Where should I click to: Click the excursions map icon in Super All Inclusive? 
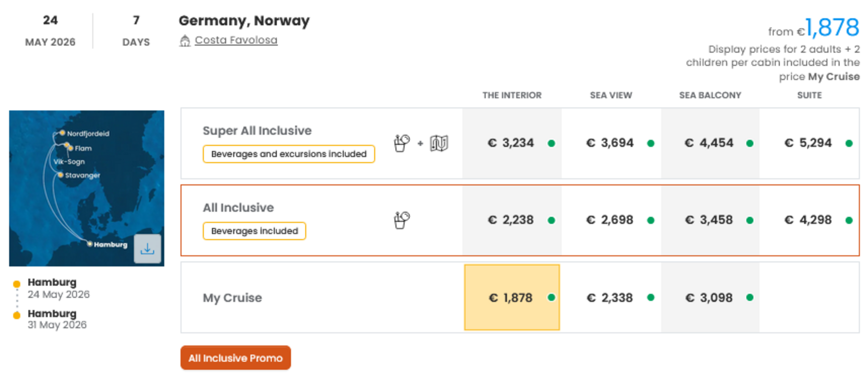coord(439,143)
